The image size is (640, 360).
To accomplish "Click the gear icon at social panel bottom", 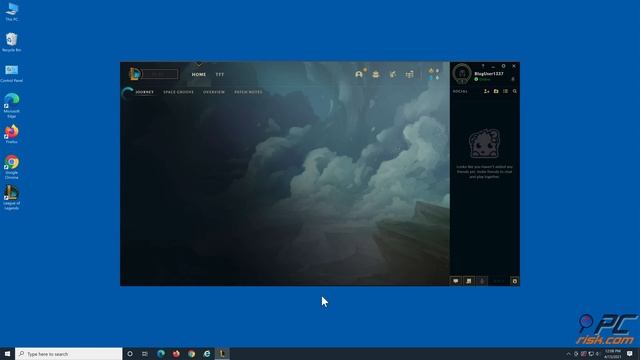I will 515,281.
